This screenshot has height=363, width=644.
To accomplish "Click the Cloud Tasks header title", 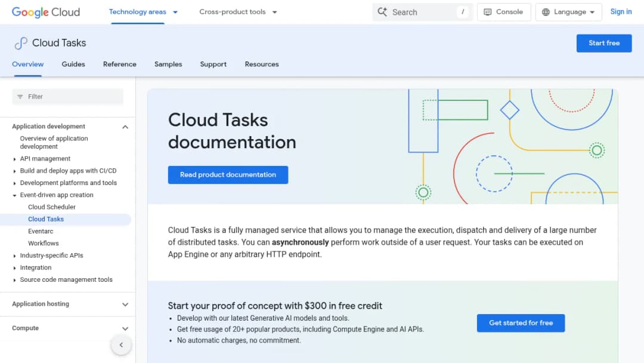I will [59, 43].
